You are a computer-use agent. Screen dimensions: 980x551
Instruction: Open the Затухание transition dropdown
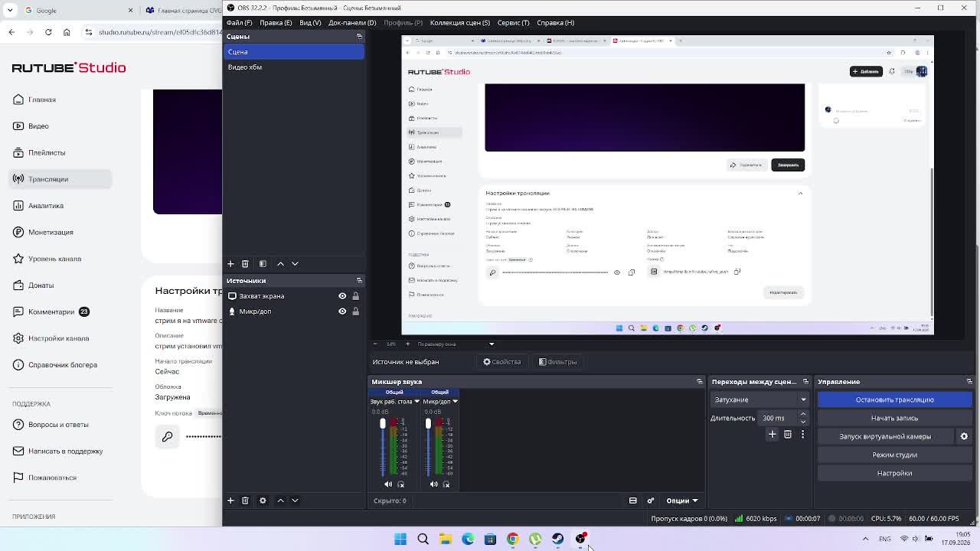(759, 399)
